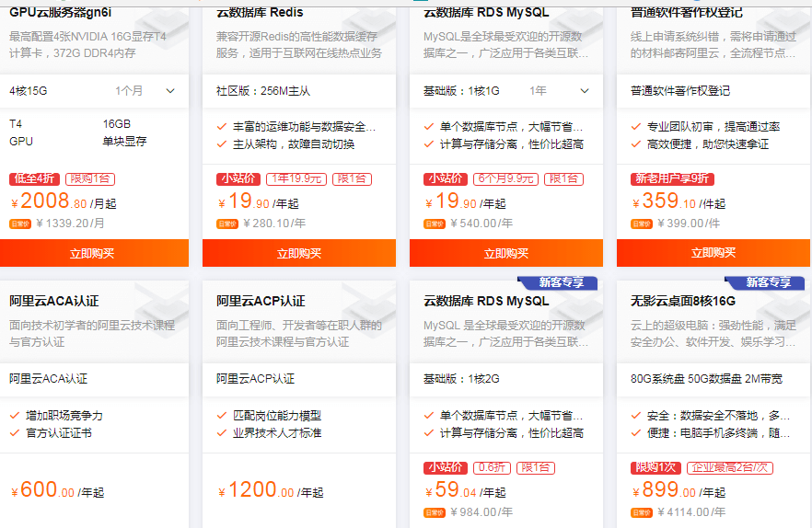The height and width of the screenshot is (528, 812).
Task: Open the 云数据库 Redis product title
Action: click(x=260, y=13)
